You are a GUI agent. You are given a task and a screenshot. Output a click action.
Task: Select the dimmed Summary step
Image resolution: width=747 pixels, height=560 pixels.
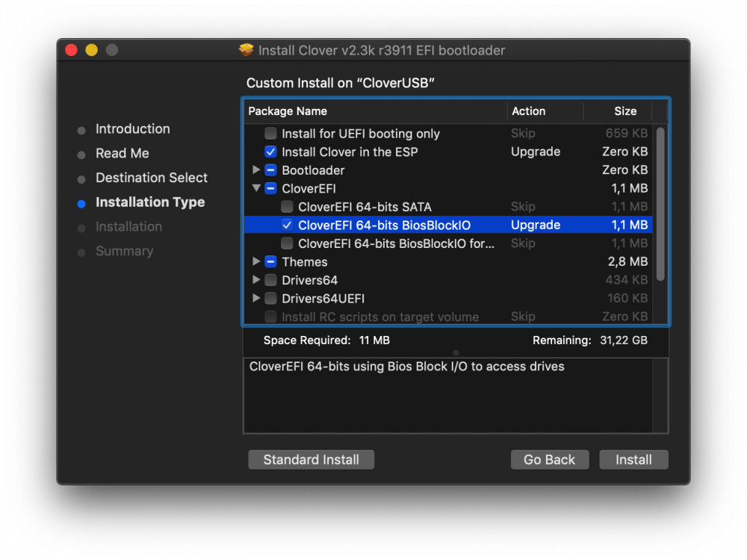124,251
